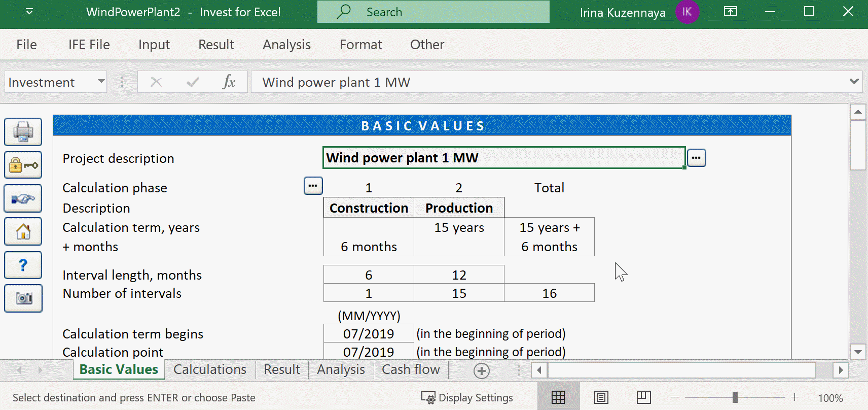Click Calculation point date 07/2019
Image resolution: width=868 pixels, height=410 pixels.
pyautogui.click(x=369, y=352)
